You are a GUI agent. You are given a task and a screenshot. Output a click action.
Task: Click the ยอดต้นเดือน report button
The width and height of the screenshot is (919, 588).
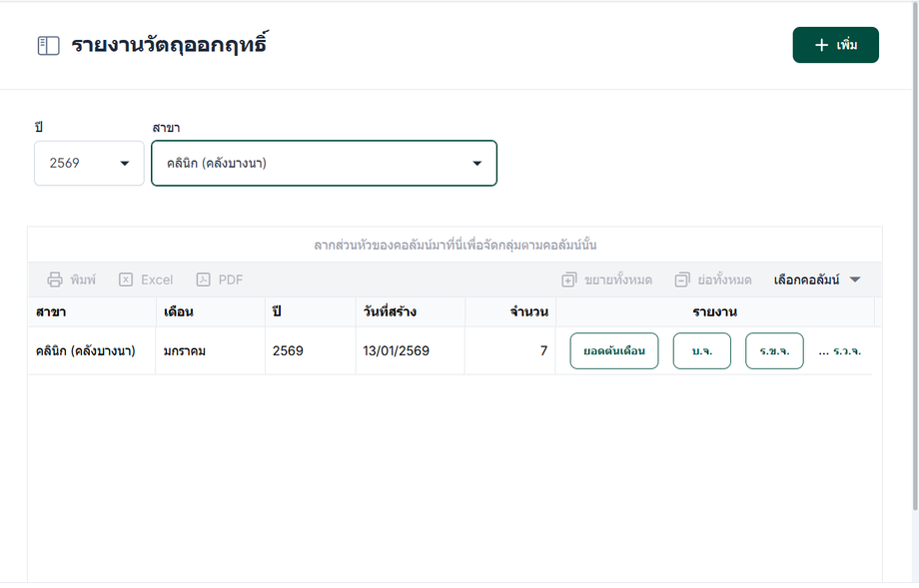tap(614, 351)
